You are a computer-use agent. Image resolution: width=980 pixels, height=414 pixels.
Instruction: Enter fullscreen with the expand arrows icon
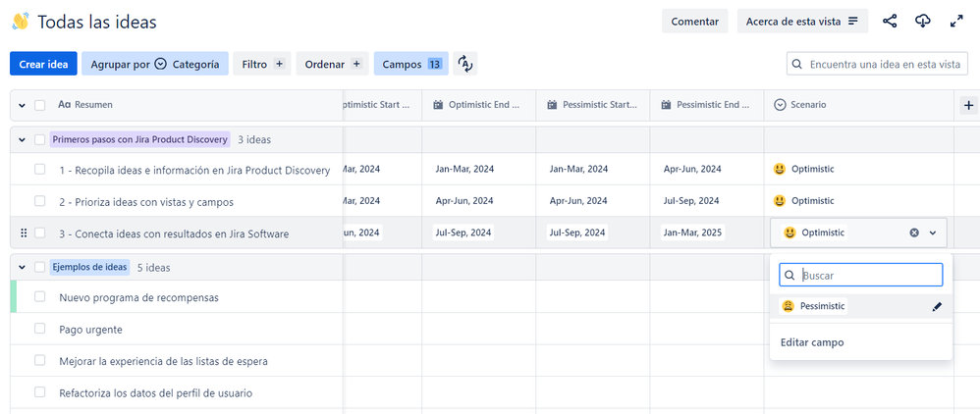pyautogui.click(x=956, y=22)
